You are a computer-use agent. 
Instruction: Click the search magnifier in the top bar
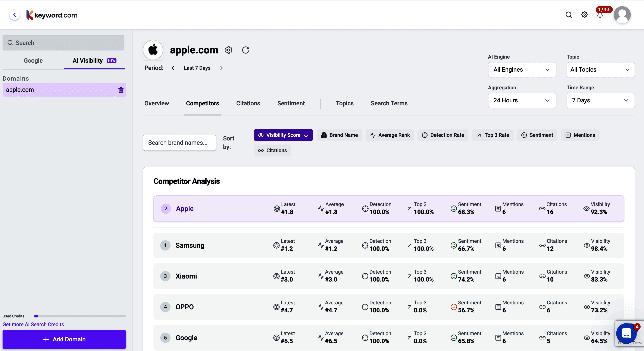click(569, 15)
